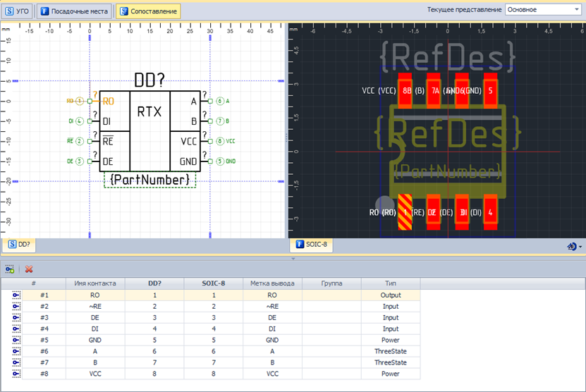The width and height of the screenshot is (586, 392).
Task: Click the DD? symbol tab
Action: click(x=19, y=245)
